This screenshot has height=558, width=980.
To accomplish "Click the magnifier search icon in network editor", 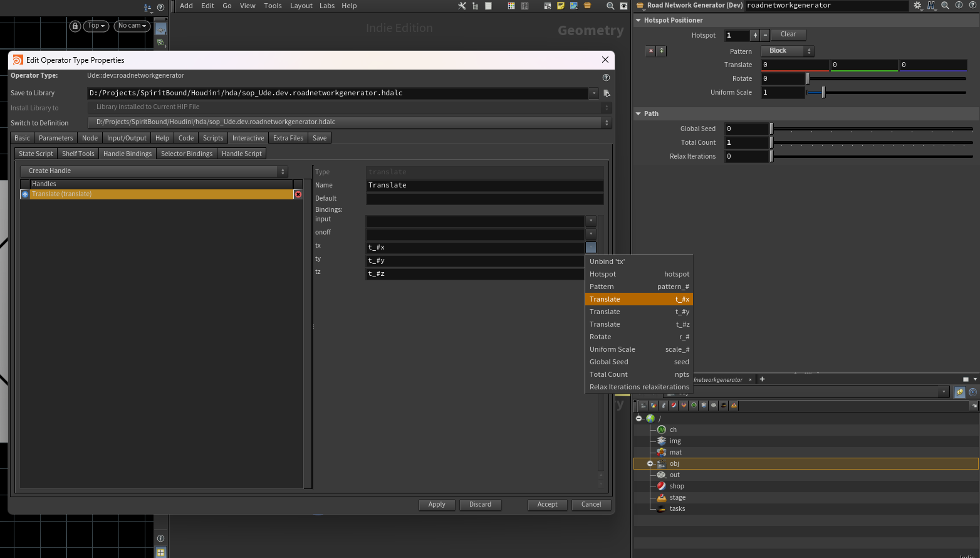I will [x=610, y=6].
